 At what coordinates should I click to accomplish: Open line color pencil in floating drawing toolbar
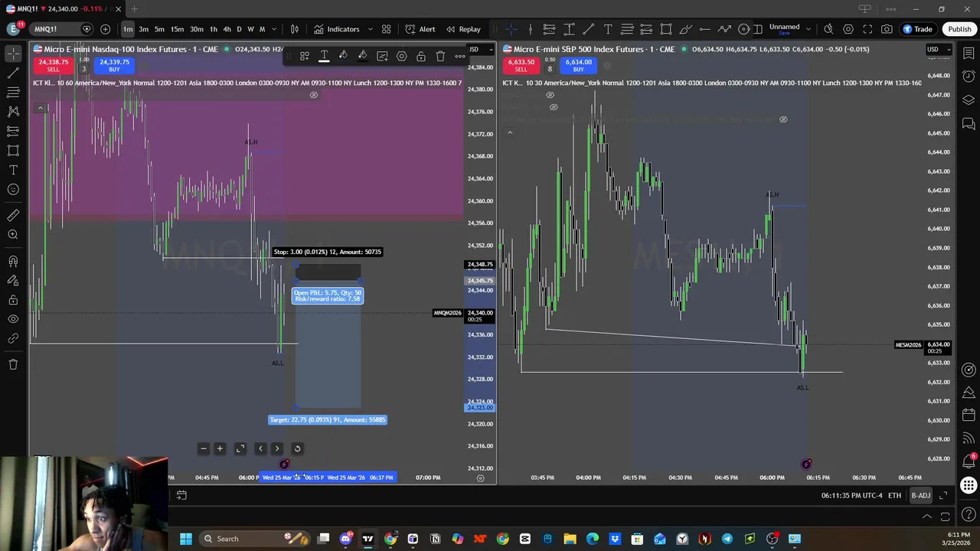click(343, 57)
